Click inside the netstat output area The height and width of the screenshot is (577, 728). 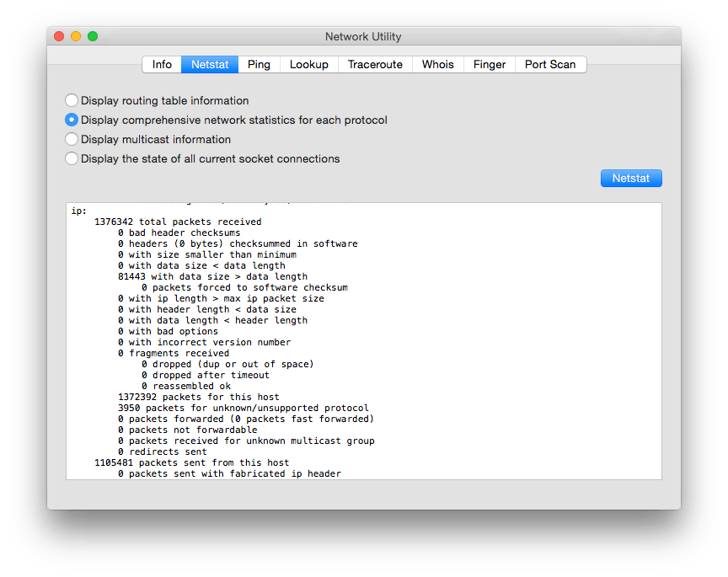362,337
